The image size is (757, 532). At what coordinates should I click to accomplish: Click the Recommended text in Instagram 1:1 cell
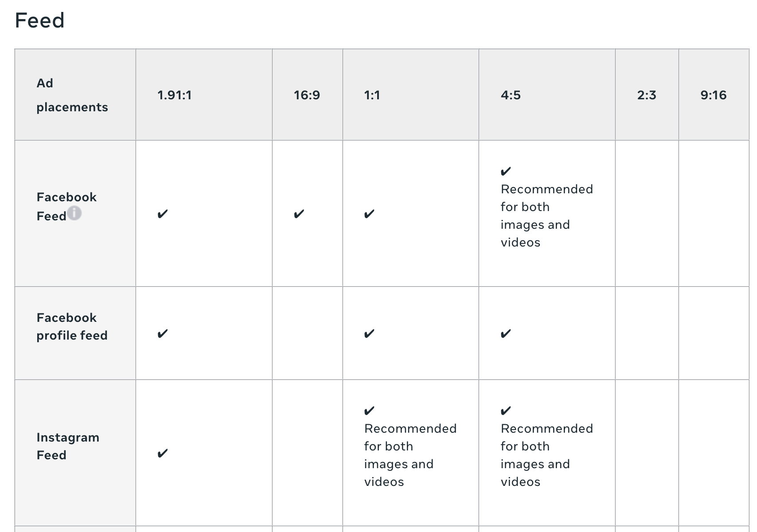[410, 428]
